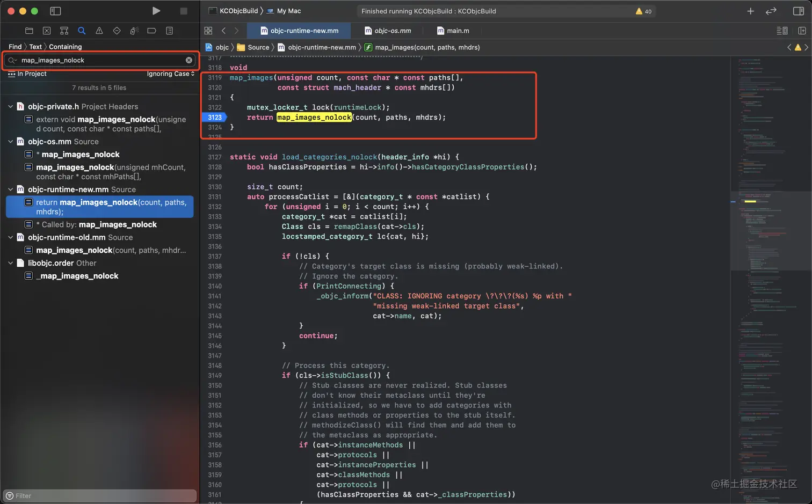Change the In Project search scope
Screen dimensions: 812x504
point(27,74)
